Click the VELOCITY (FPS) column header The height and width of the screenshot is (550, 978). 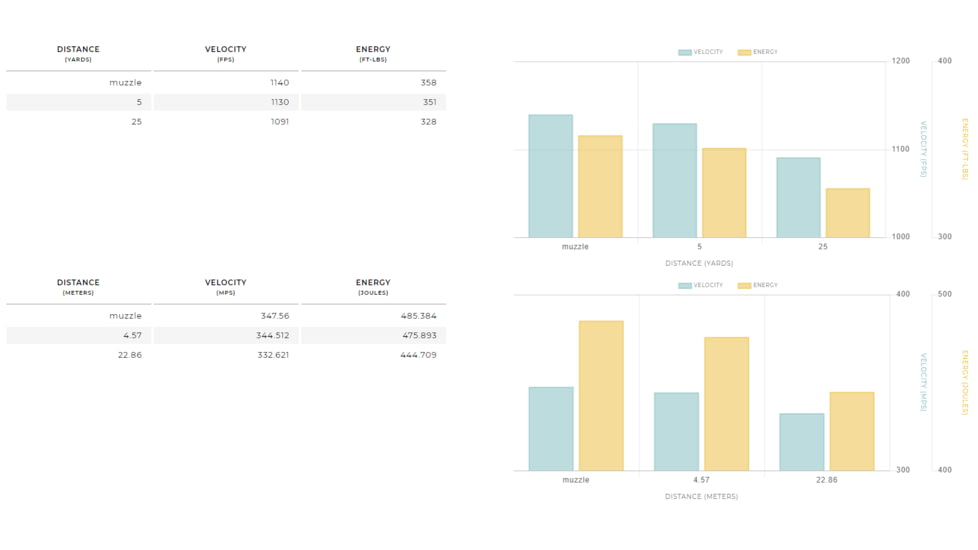pos(225,53)
